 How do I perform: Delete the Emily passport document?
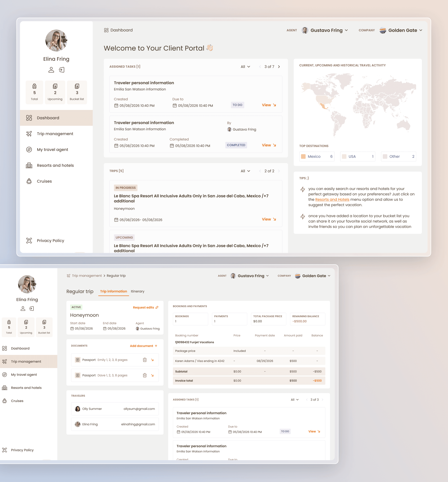(x=145, y=360)
